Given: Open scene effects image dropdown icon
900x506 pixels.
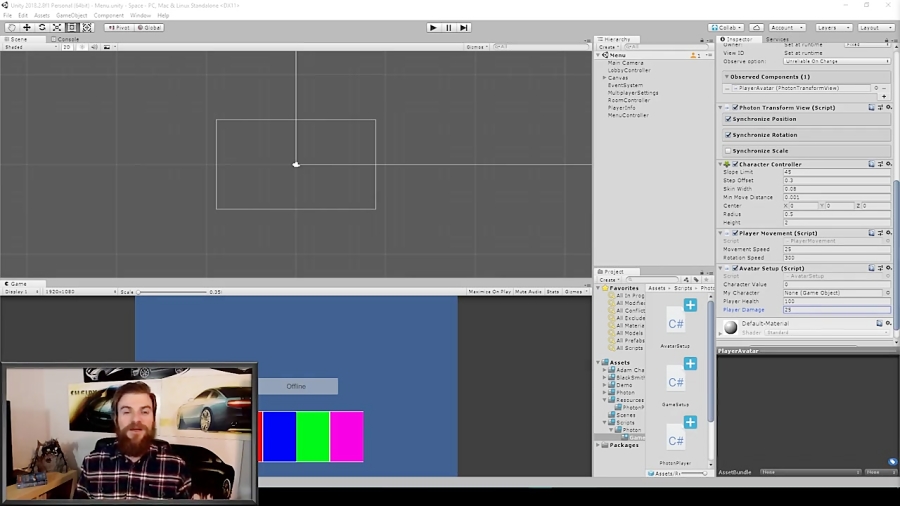Looking at the screenshot, I should [108, 47].
